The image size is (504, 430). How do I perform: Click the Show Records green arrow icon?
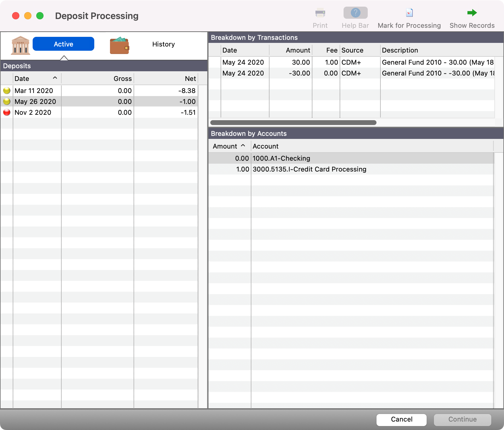(x=472, y=13)
